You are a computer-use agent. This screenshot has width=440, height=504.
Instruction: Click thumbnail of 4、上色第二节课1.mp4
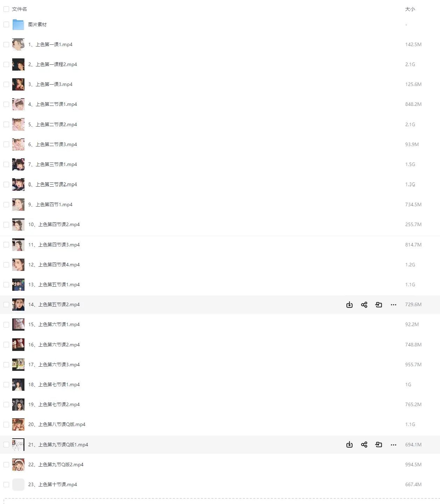pos(18,104)
